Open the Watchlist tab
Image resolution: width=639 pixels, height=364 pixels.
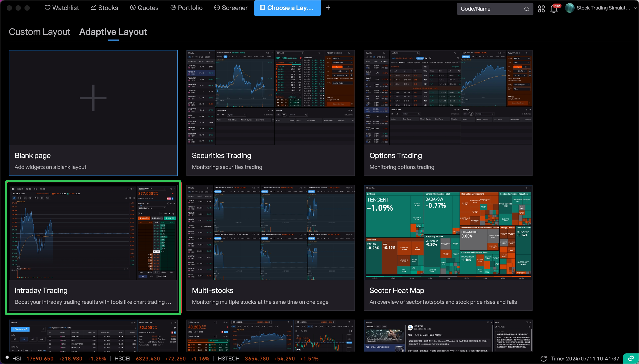(x=62, y=8)
